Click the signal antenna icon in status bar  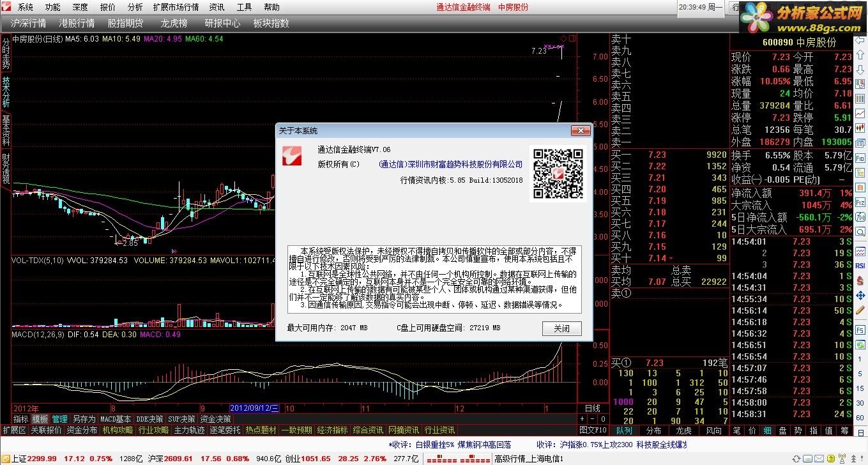click(x=842, y=459)
